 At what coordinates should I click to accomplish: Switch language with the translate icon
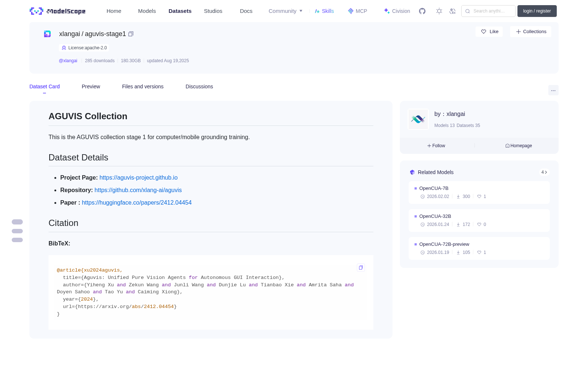(x=453, y=11)
